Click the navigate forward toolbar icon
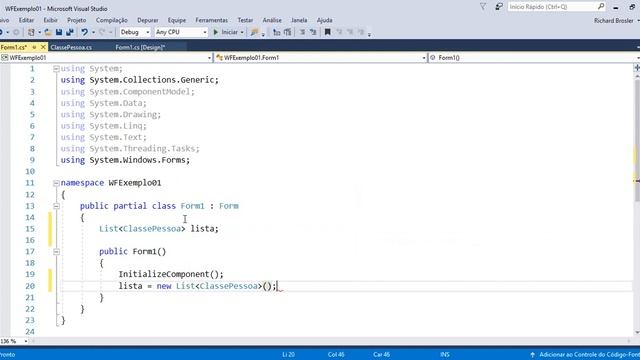640x360 pixels. 16,32
